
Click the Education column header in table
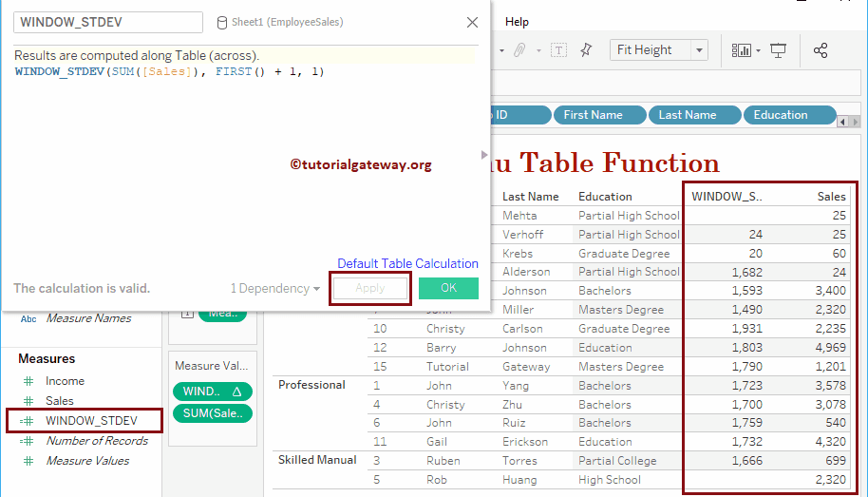605,196
